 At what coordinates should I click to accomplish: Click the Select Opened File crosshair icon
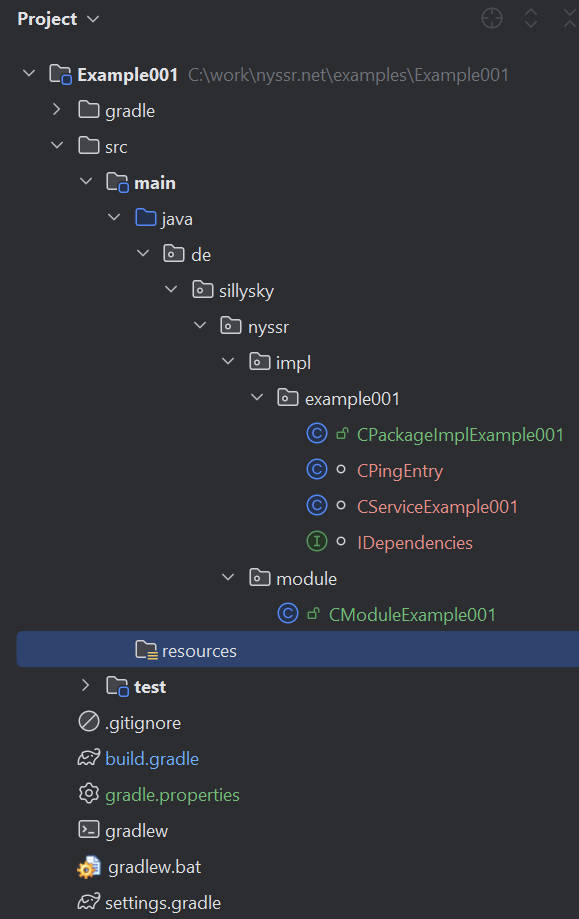492,18
